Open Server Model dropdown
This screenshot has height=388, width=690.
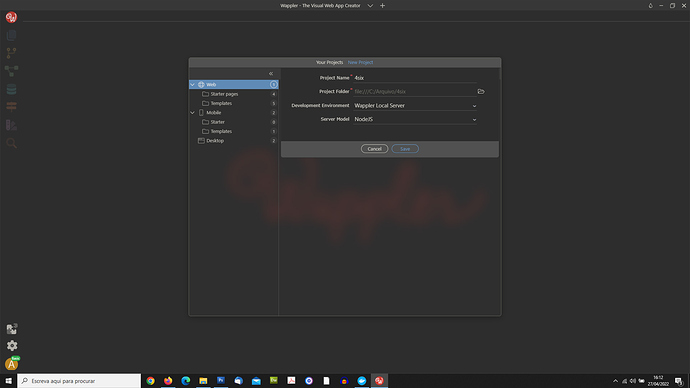(x=415, y=119)
